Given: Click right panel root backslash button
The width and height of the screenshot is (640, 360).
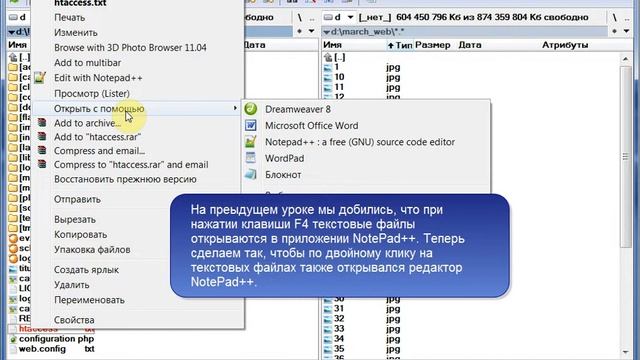Looking at the screenshot, I should pos(615,17).
